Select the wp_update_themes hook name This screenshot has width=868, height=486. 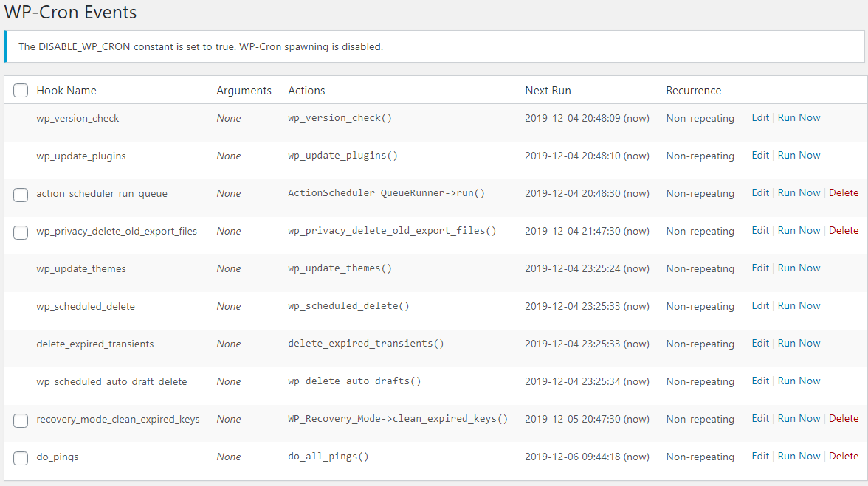click(81, 268)
